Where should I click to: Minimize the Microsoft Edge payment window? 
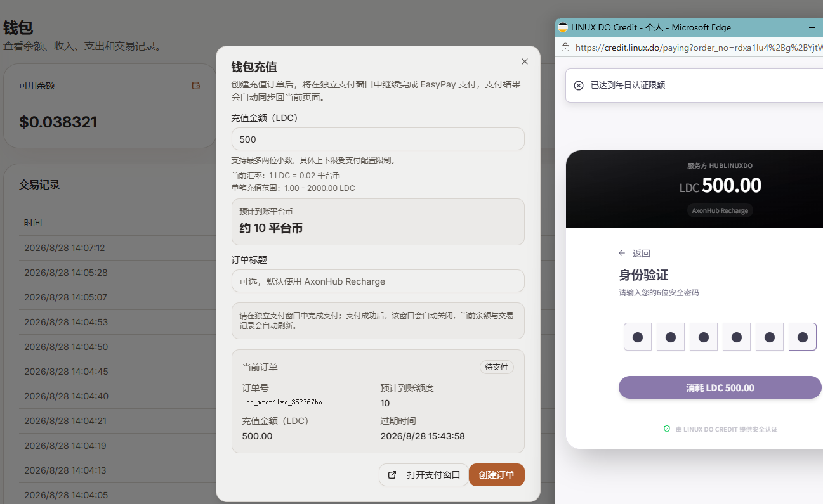click(x=812, y=27)
